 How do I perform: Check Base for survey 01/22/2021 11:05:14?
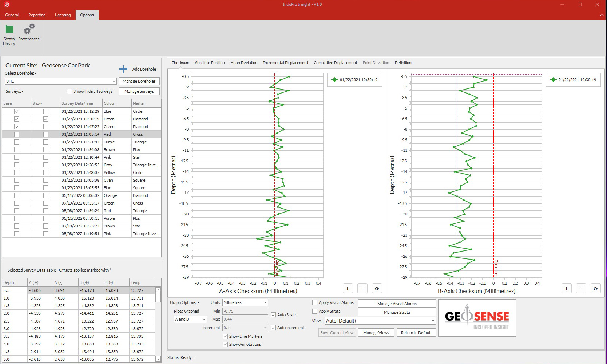[x=17, y=134]
